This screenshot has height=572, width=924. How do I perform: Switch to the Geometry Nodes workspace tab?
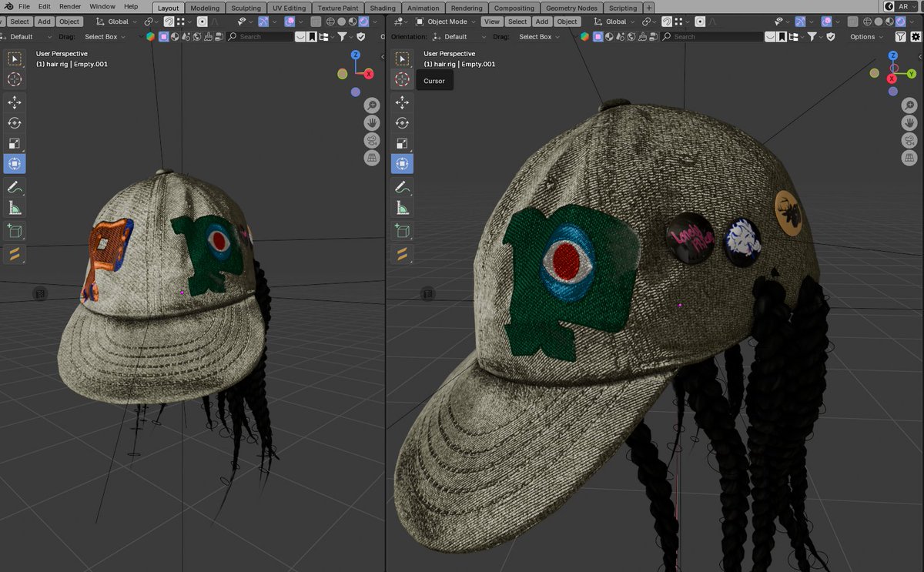(x=571, y=8)
